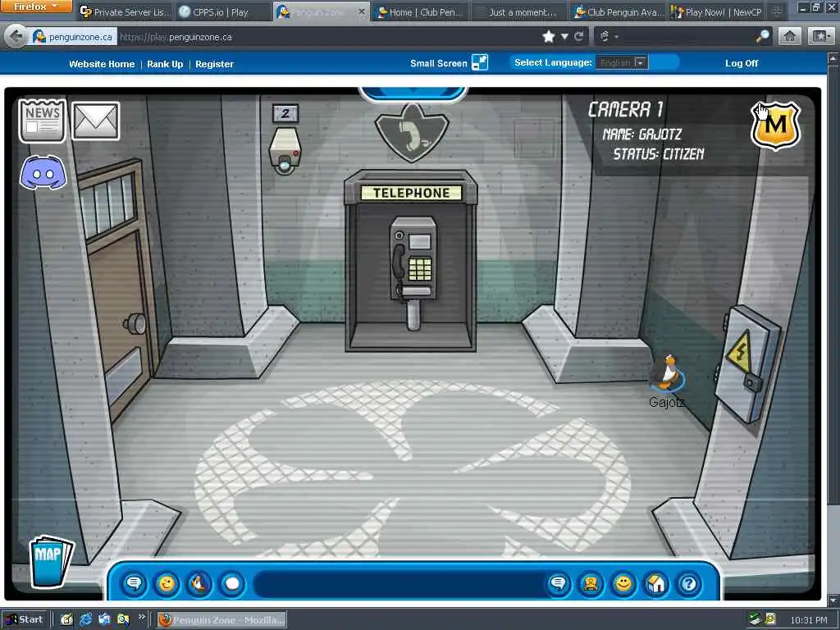Open the URL history dropdown arrow
This screenshot has height=630, width=840.
(x=564, y=37)
